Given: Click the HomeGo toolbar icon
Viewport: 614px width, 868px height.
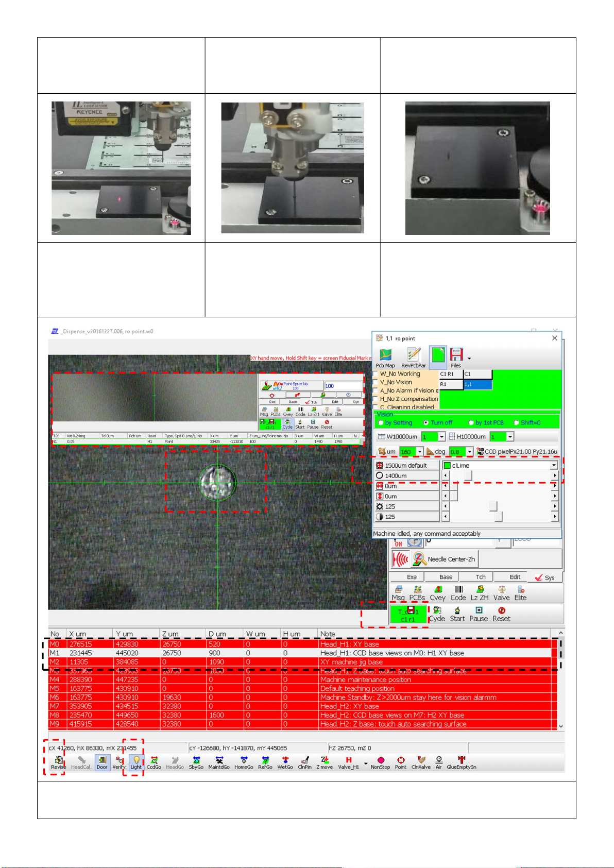Looking at the screenshot, I should click(x=244, y=762).
